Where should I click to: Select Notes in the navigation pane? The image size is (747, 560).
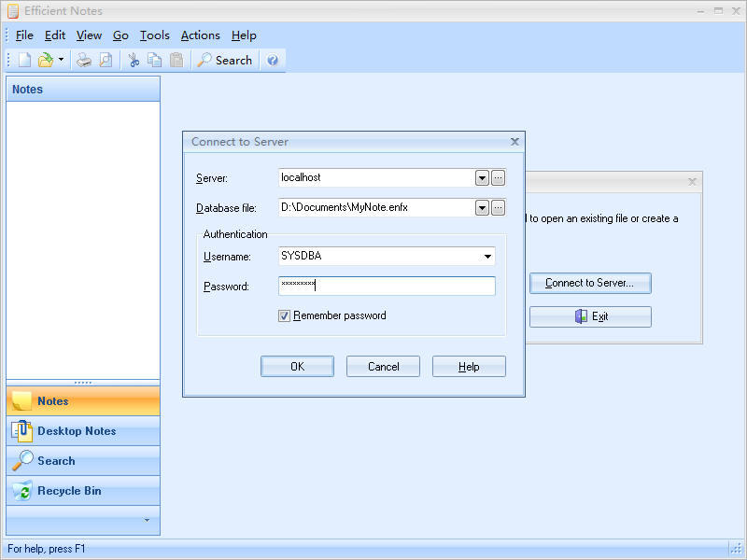(83, 401)
